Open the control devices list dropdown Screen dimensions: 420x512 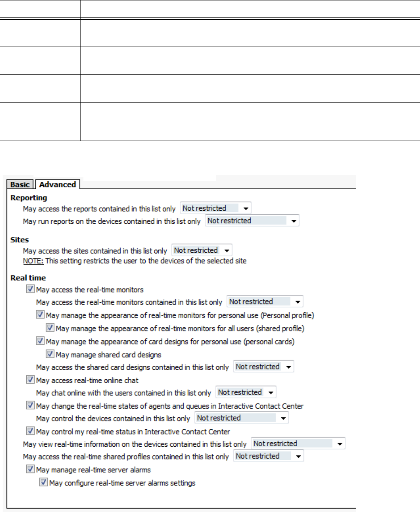[x=241, y=418]
